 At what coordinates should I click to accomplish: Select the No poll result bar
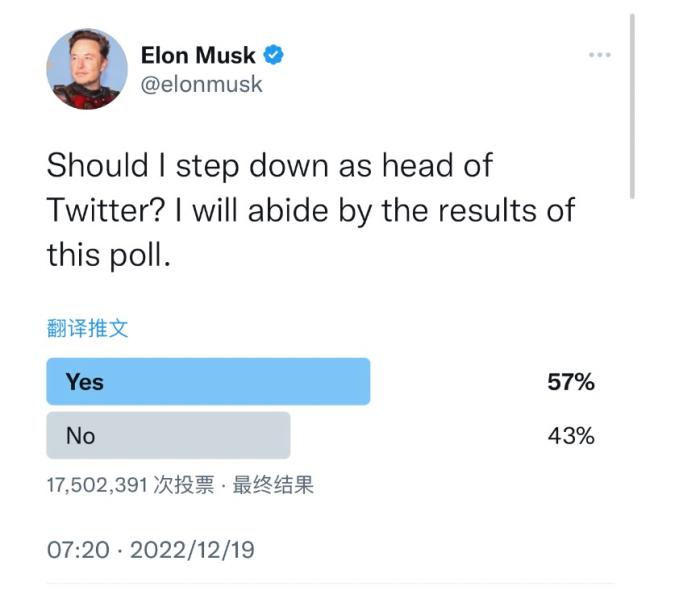[168, 435]
